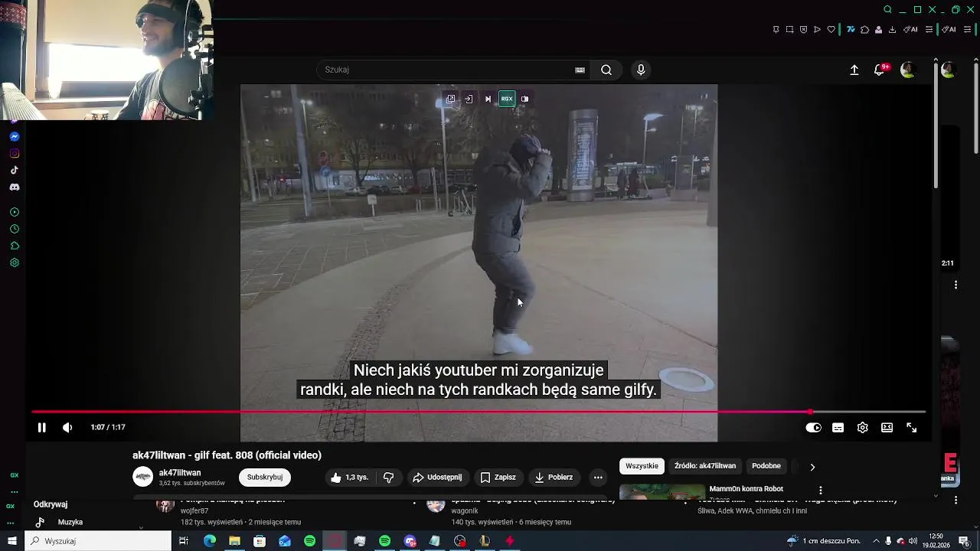The height and width of the screenshot is (551, 980).
Task: Expand more filter chips with the right arrow
Action: [x=812, y=467]
